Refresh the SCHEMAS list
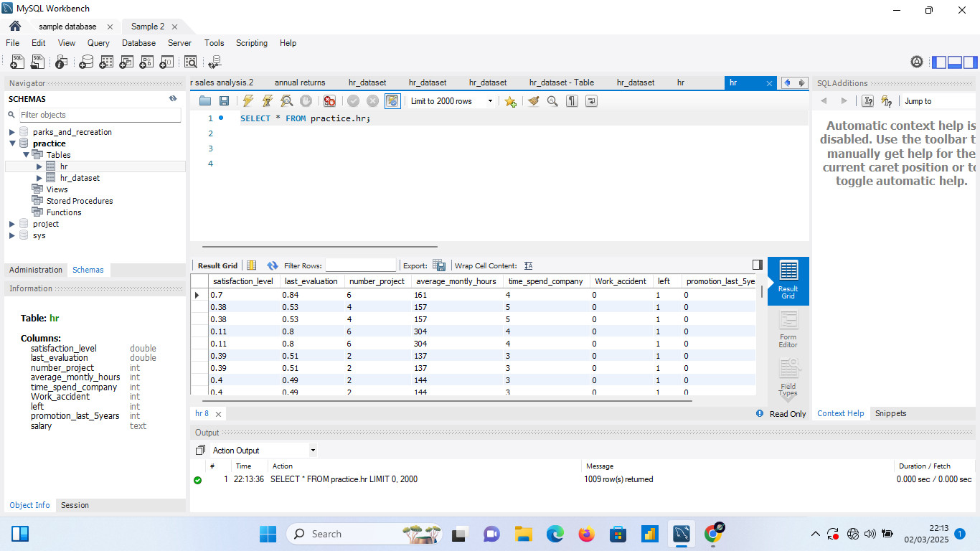The image size is (980, 551). [x=173, y=99]
